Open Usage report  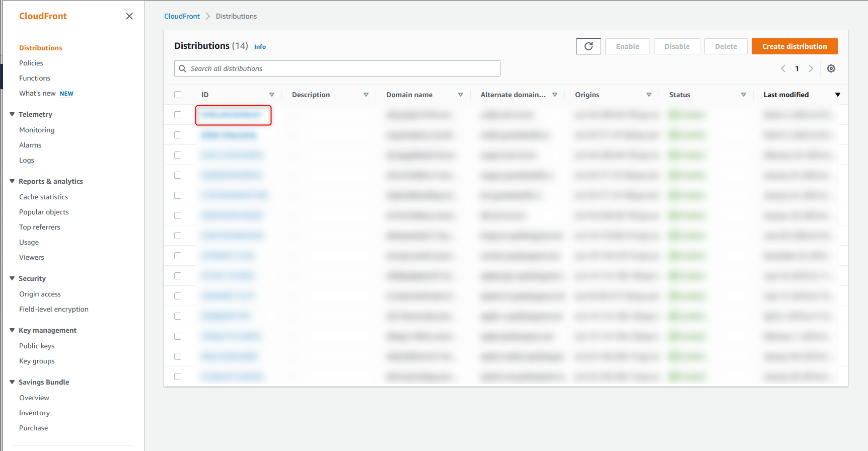pos(29,242)
